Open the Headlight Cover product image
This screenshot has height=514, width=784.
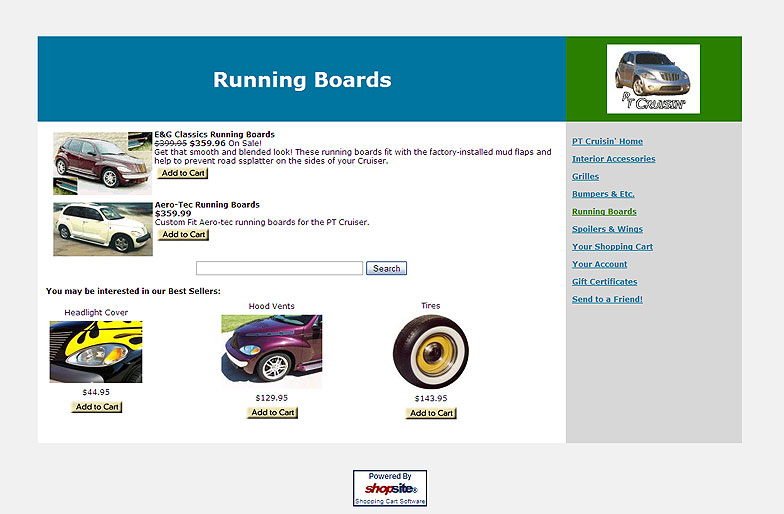point(96,352)
